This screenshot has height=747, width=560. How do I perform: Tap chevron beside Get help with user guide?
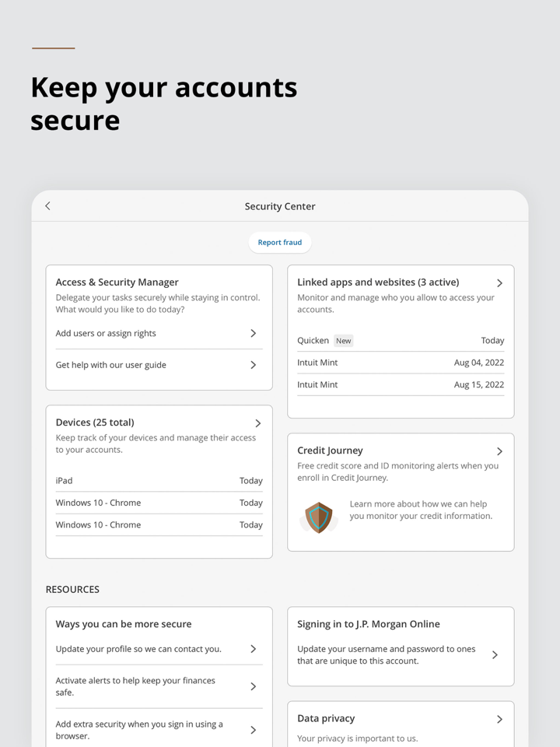click(x=253, y=365)
